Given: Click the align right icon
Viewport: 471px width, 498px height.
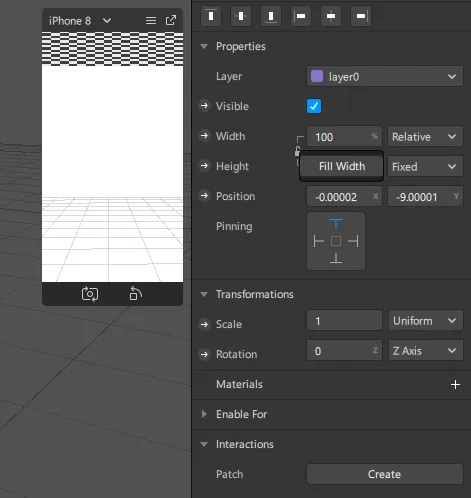Looking at the screenshot, I should pyautogui.click(x=361, y=16).
